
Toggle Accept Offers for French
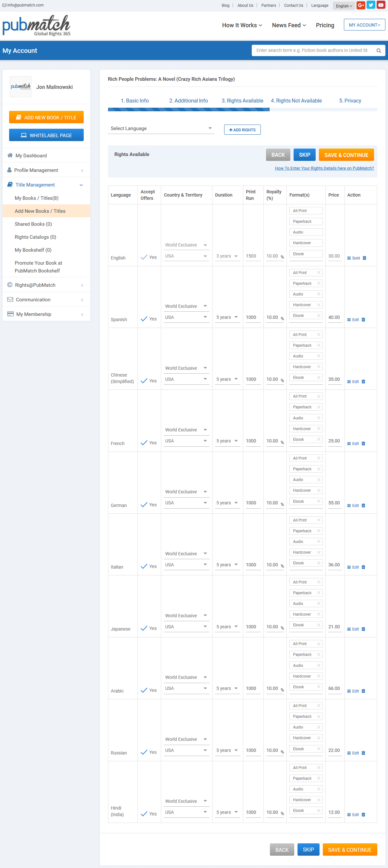(x=144, y=443)
